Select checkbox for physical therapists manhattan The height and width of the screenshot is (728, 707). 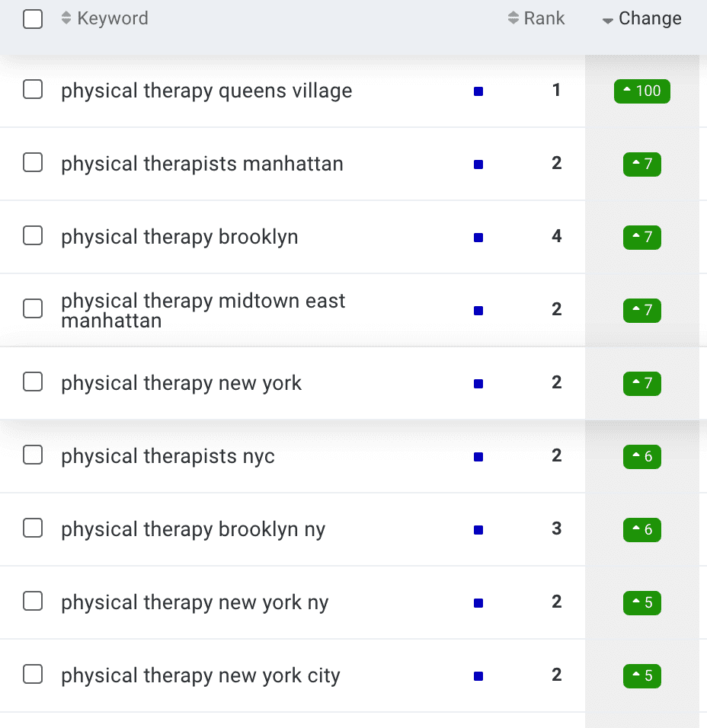click(33, 162)
